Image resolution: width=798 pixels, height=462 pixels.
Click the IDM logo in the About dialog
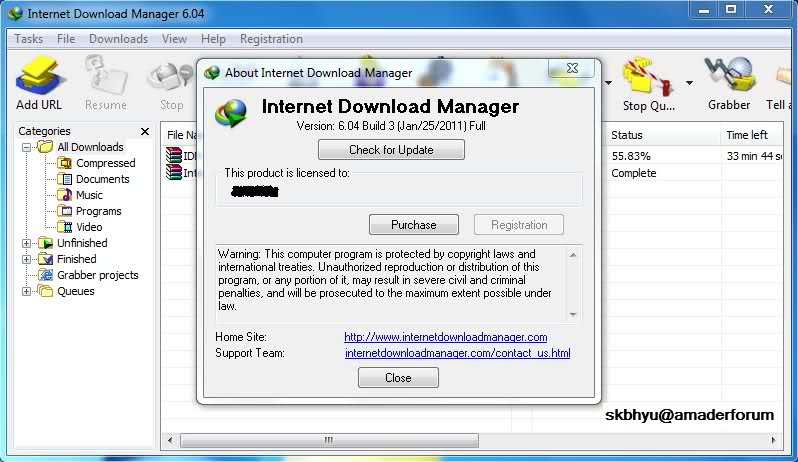point(231,113)
